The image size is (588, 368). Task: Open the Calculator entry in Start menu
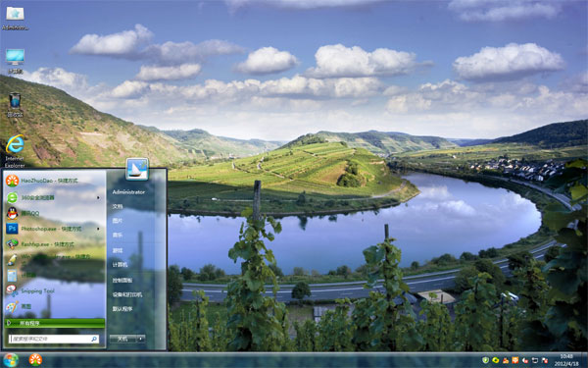tap(55, 275)
